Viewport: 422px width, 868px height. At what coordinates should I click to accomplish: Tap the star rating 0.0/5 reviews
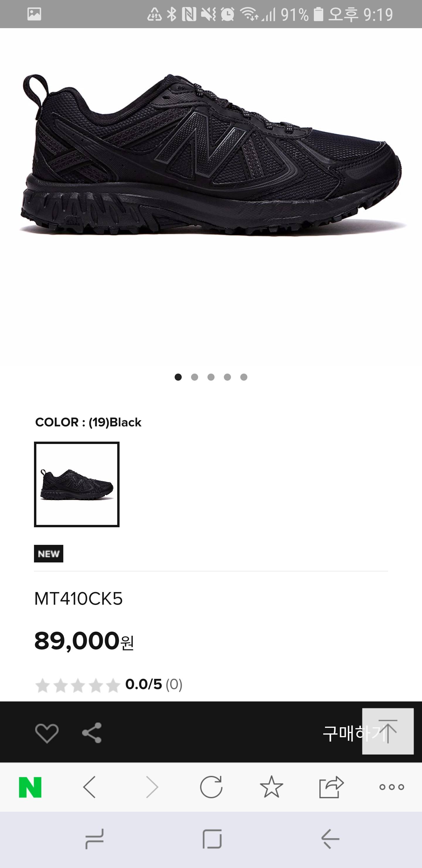click(x=108, y=684)
